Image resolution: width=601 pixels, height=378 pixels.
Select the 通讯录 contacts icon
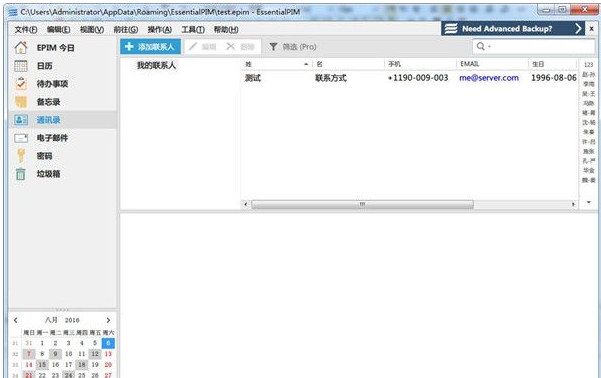click(x=21, y=120)
